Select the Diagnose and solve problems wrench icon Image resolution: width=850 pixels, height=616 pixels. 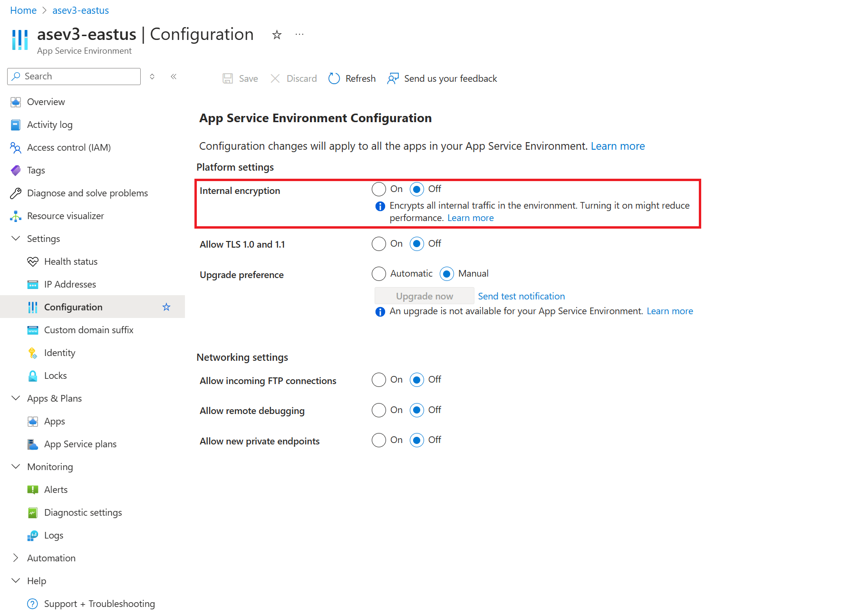(x=16, y=193)
